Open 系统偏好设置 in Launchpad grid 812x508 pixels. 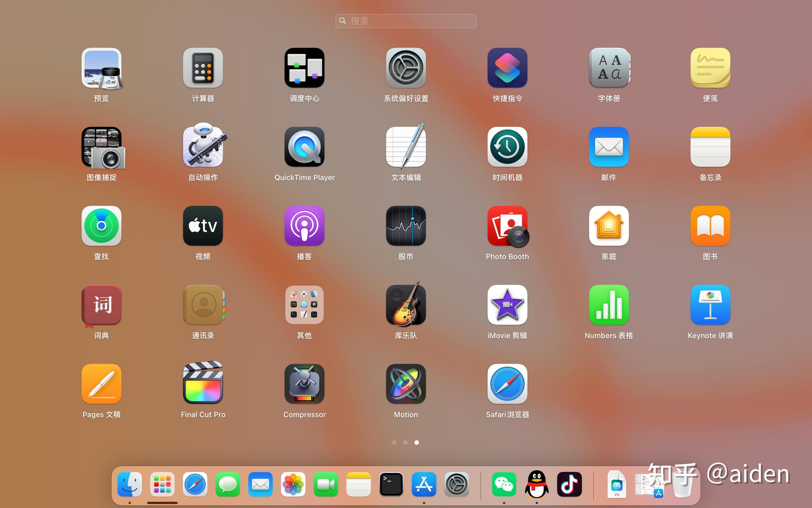click(x=406, y=68)
